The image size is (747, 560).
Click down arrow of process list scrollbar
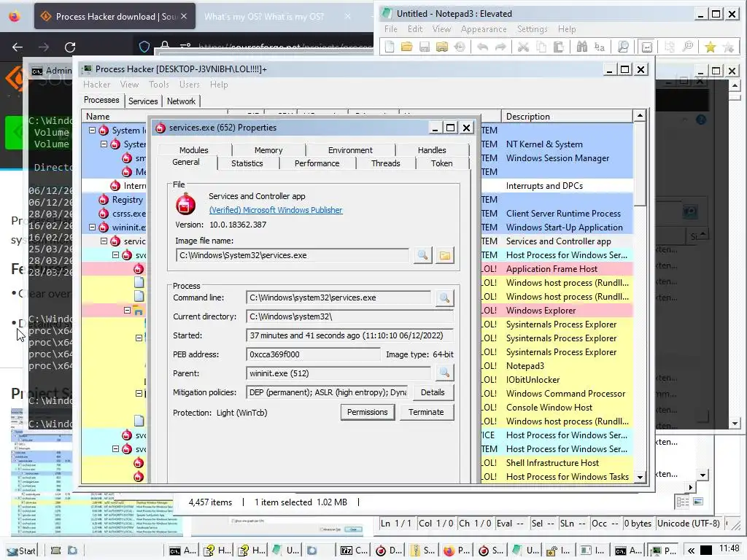point(640,477)
